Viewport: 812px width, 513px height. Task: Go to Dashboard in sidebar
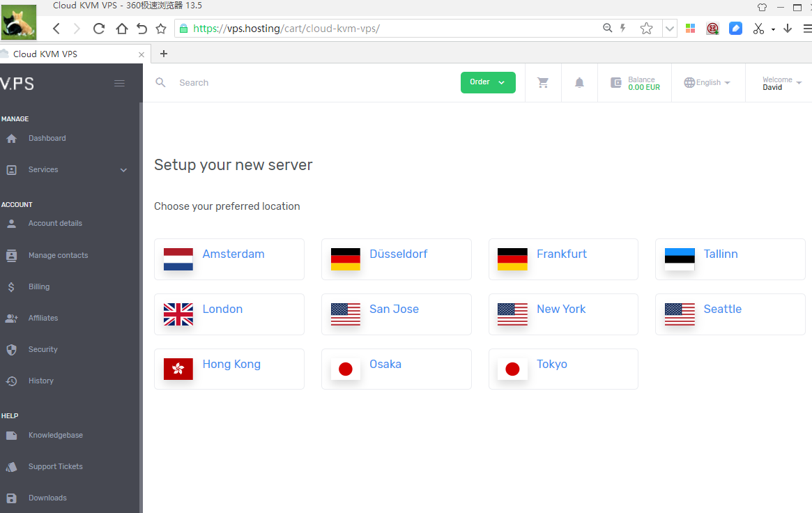click(47, 138)
